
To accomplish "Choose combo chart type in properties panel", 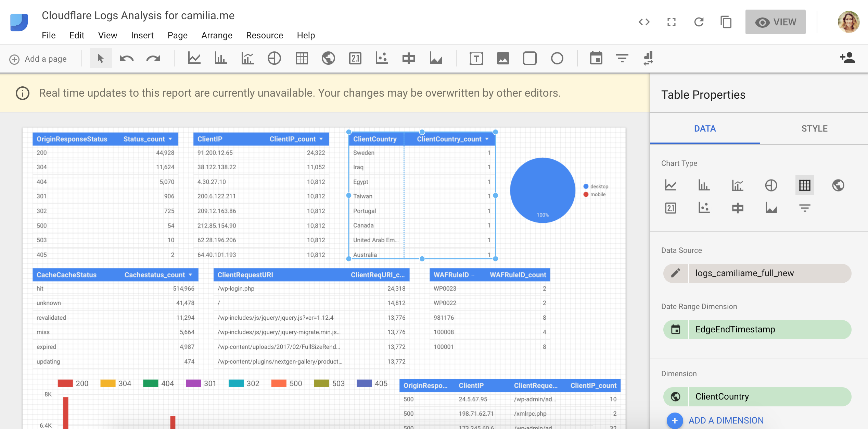I will 737,185.
